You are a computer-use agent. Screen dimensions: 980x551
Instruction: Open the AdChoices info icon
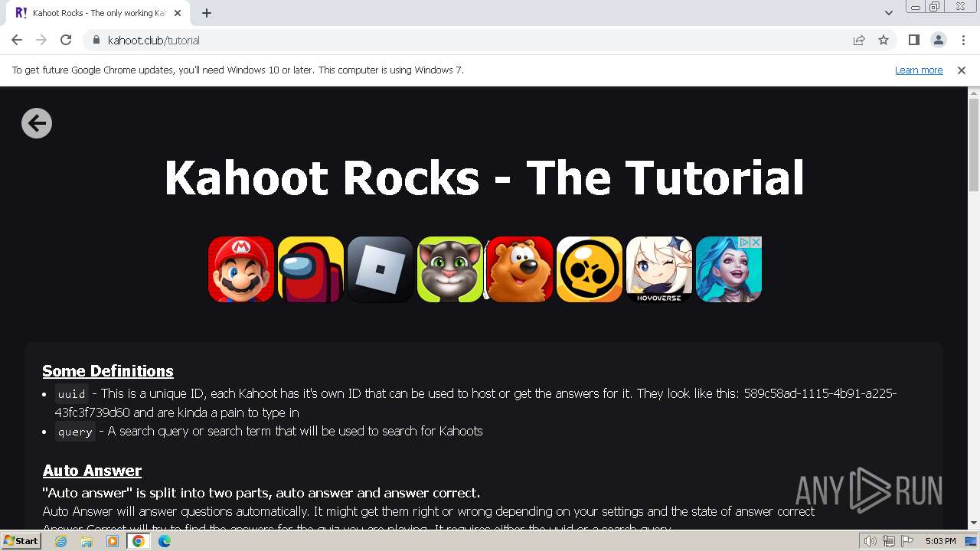pos(744,242)
